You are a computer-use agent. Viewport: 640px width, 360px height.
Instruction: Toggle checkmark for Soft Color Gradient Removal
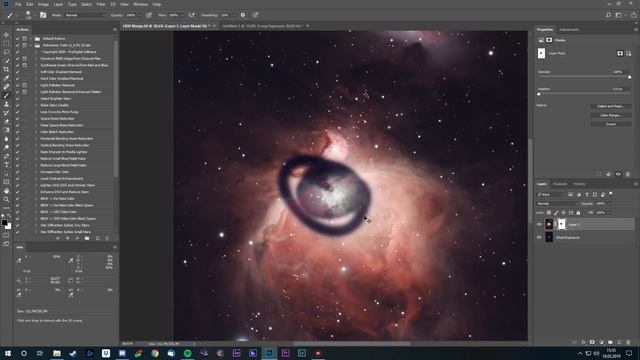coord(18,72)
